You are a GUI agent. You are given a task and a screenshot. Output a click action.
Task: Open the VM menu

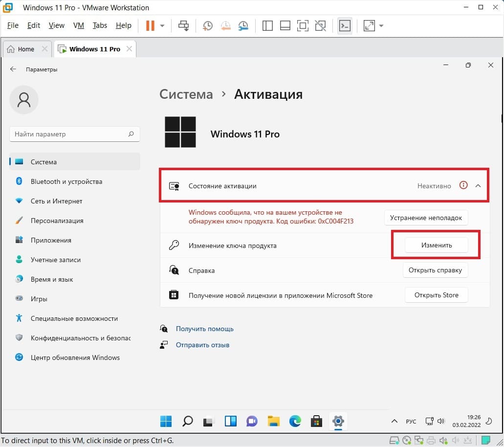click(x=78, y=25)
